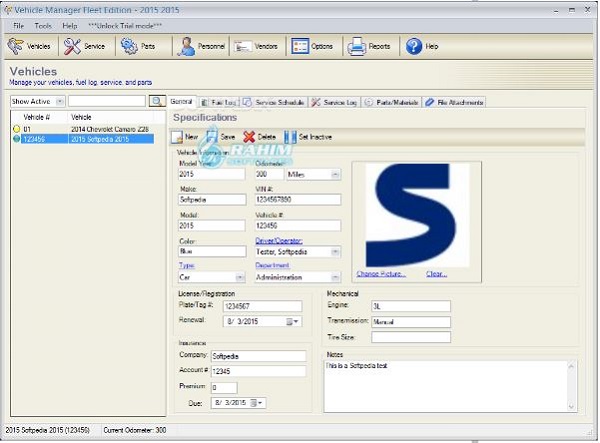Viewport: 600px width, 443px height.
Task: Set the vehicle inactive
Action: point(308,137)
